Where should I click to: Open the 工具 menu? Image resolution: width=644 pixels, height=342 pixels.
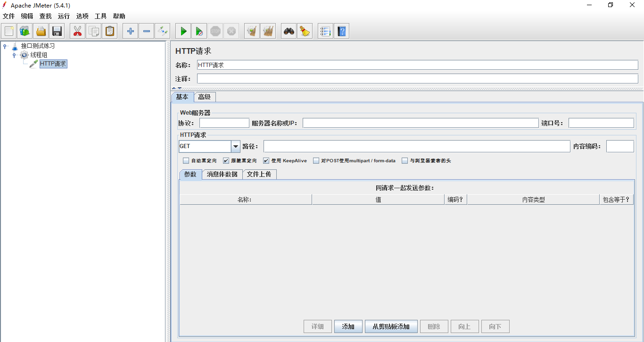[101, 16]
